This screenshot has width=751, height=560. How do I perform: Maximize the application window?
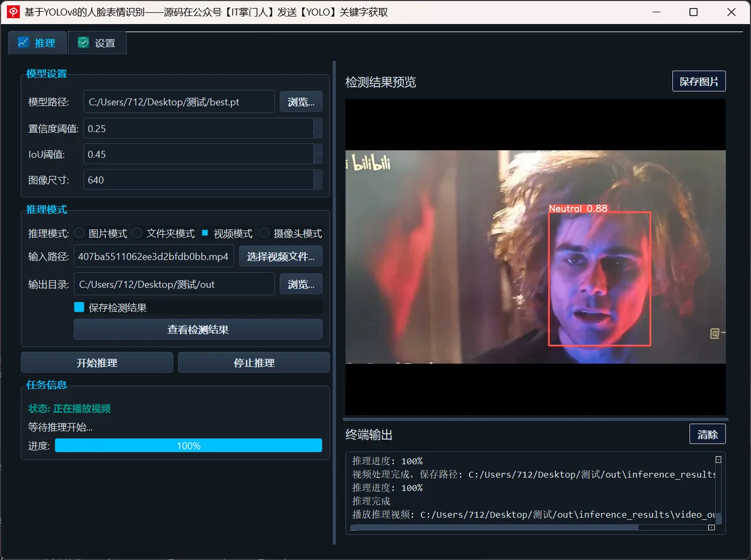694,12
